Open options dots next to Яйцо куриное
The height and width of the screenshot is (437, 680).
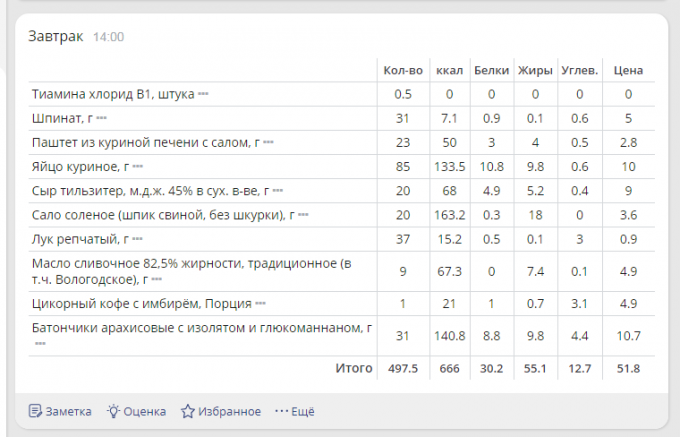(x=138, y=166)
